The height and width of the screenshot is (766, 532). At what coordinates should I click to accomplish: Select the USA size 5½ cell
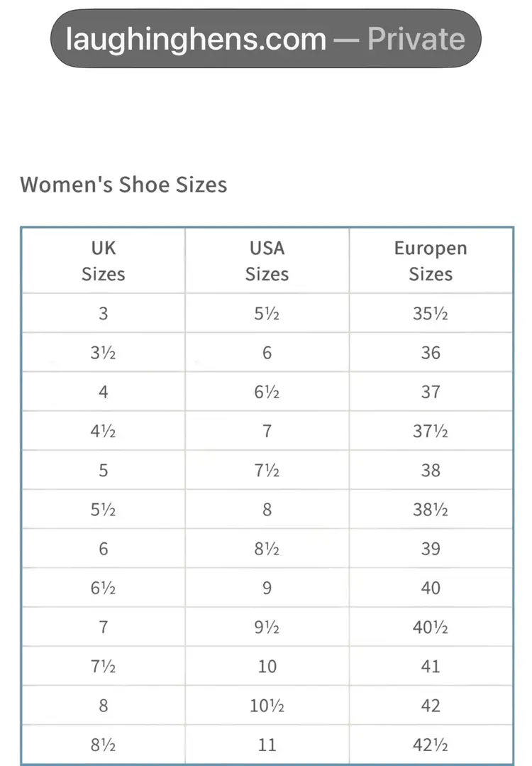click(x=267, y=313)
